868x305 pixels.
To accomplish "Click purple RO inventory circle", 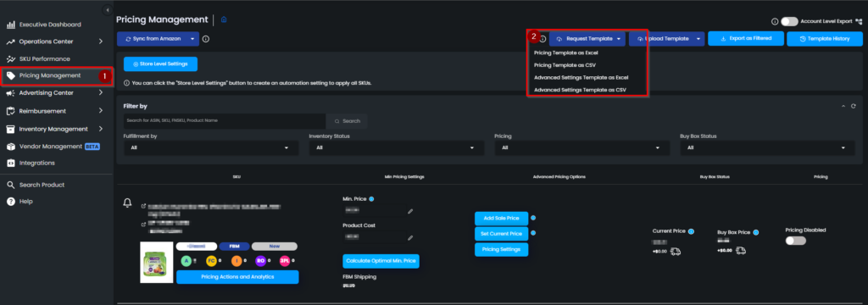I will [x=261, y=260].
